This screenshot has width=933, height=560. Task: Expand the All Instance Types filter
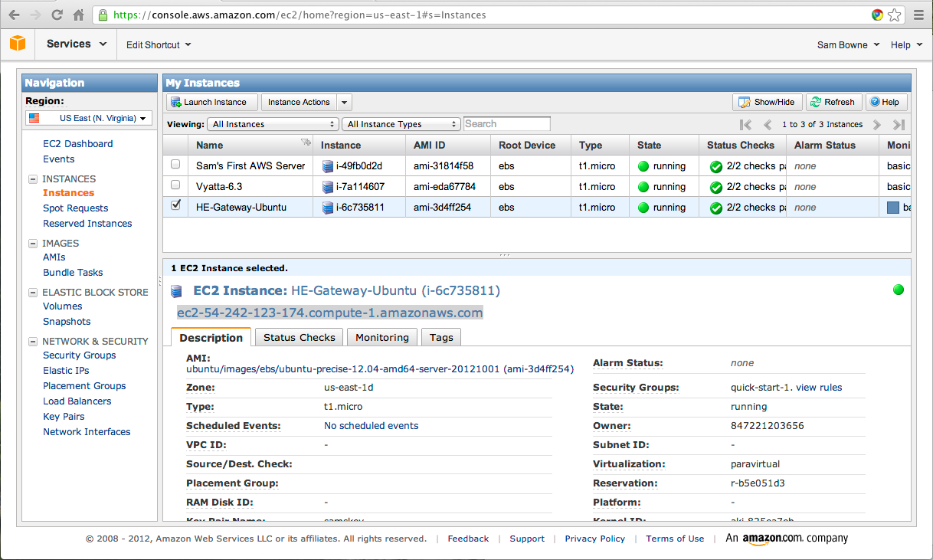pyautogui.click(x=401, y=124)
